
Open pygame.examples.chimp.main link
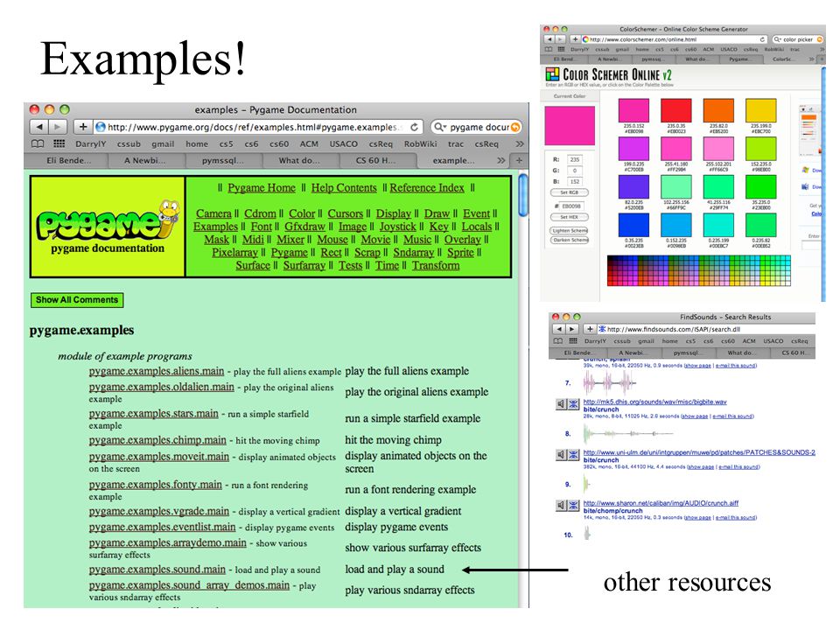tap(157, 440)
